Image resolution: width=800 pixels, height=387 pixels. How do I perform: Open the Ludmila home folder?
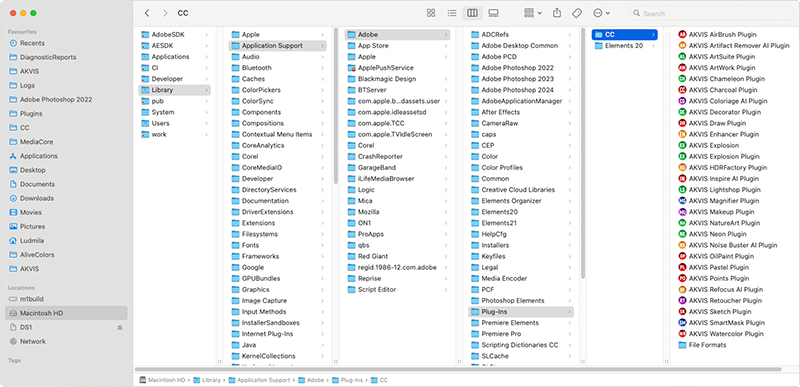click(32, 241)
